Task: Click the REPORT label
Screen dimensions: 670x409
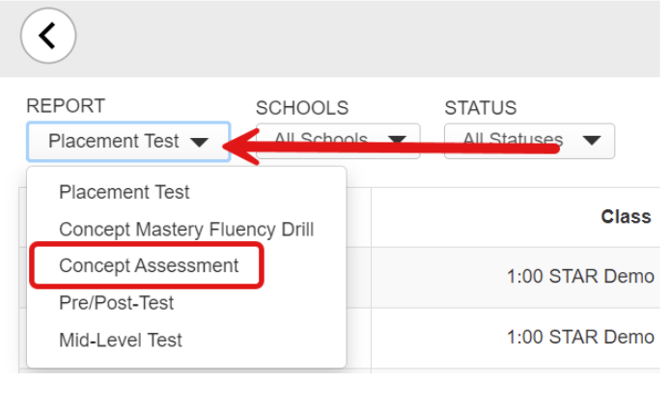Action: [65, 106]
